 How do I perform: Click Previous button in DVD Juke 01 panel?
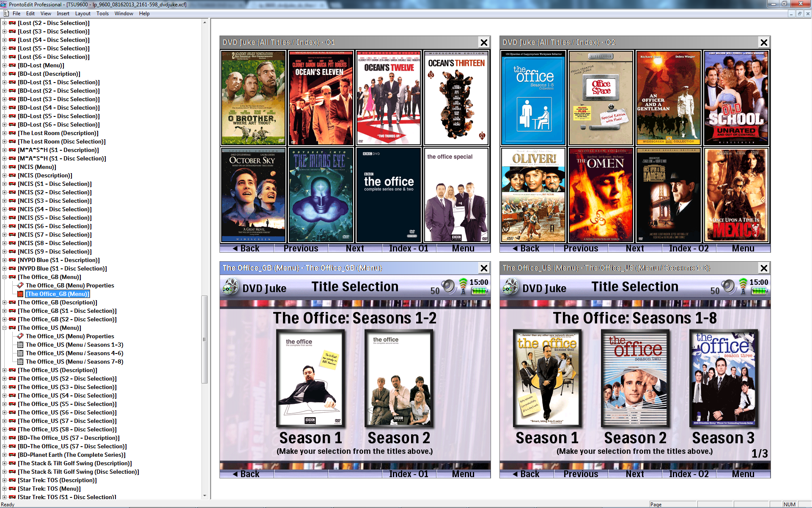pos(301,248)
